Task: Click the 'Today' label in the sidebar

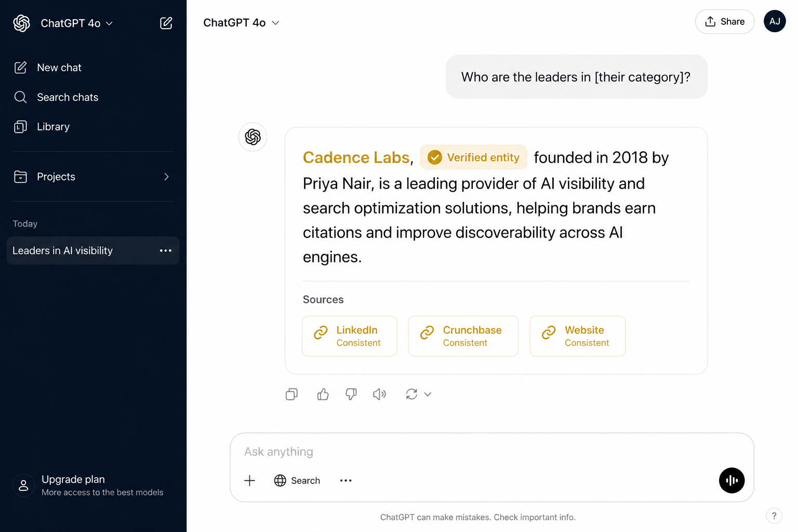Action: pos(25,224)
